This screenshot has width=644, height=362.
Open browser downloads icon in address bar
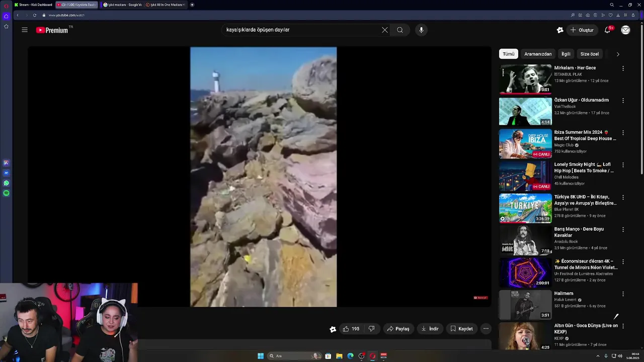pos(619,15)
